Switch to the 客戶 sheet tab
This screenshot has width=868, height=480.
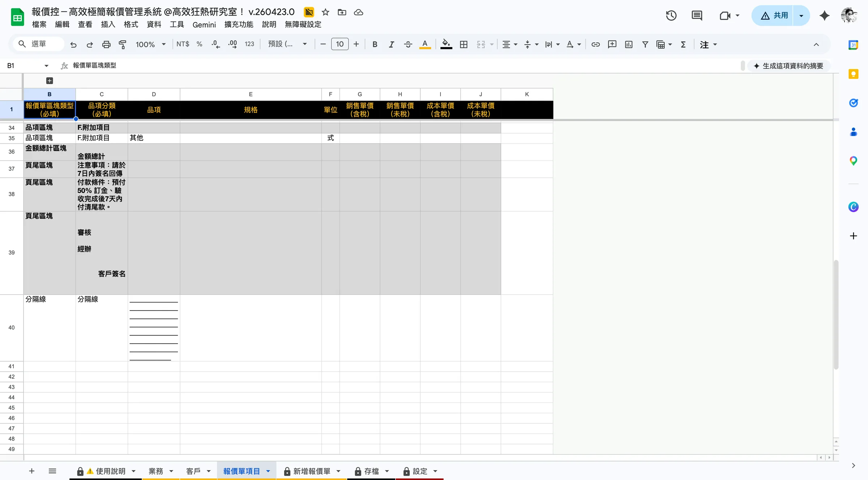(193, 471)
